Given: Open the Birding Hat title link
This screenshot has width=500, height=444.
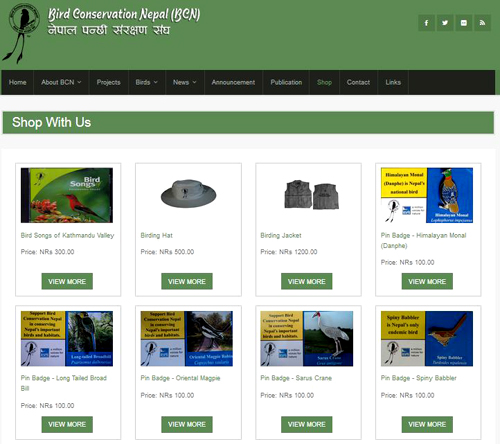Looking at the screenshot, I should 157,236.
